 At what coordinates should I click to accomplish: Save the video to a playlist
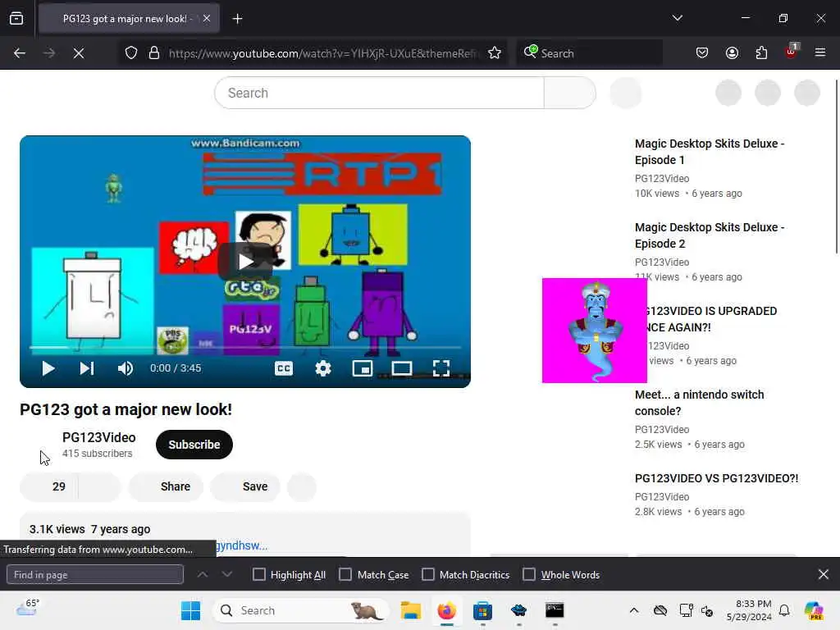pyautogui.click(x=245, y=486)
